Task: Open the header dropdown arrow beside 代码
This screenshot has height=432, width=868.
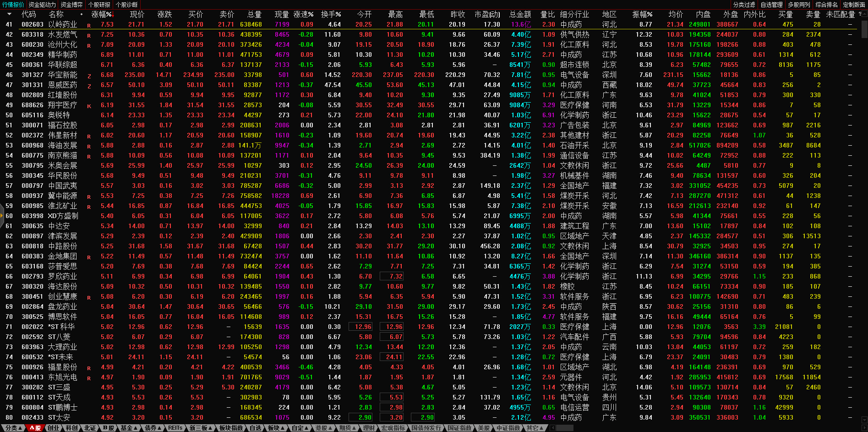Action: tap(9, 14)
